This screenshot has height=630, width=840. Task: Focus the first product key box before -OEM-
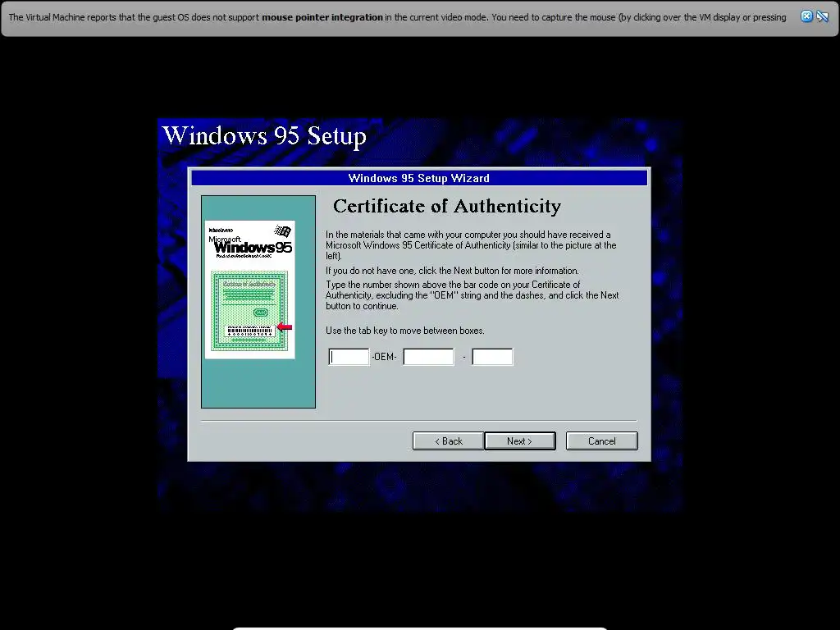[x=349, y=357]
